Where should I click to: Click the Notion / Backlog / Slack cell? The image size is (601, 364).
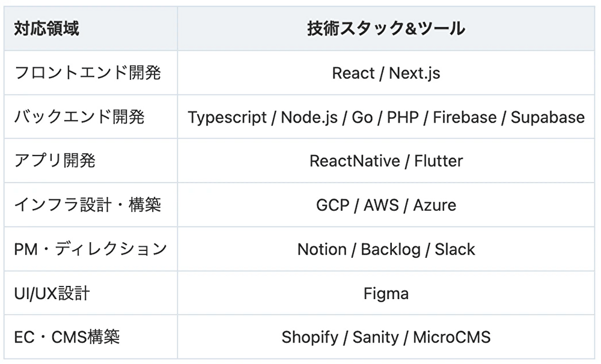point(386,249)
